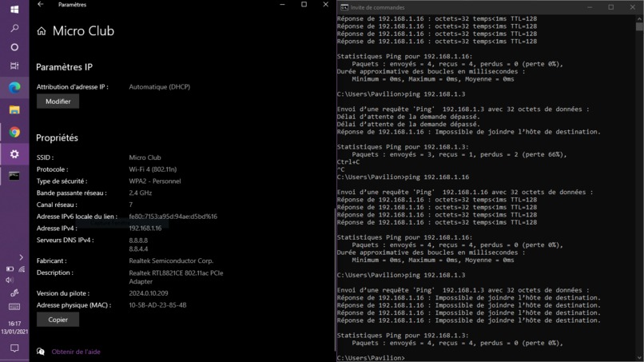Click the Propriétés heading

[57, 138]
